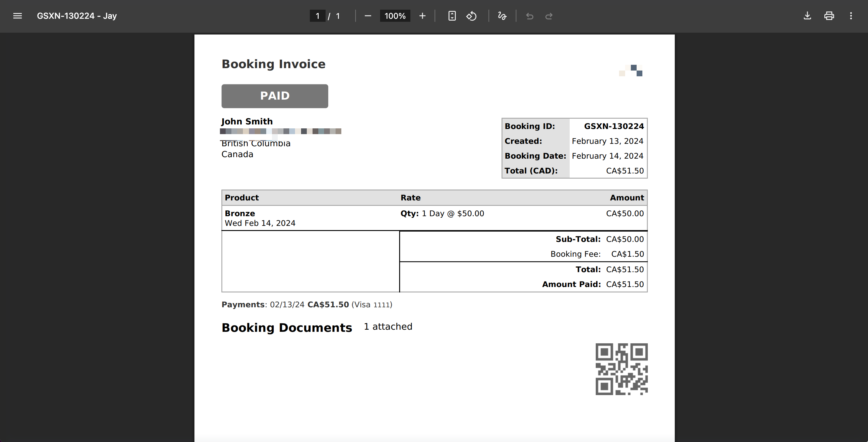
Task: Select the Booking Invoice heading
Action: [273, 64]
